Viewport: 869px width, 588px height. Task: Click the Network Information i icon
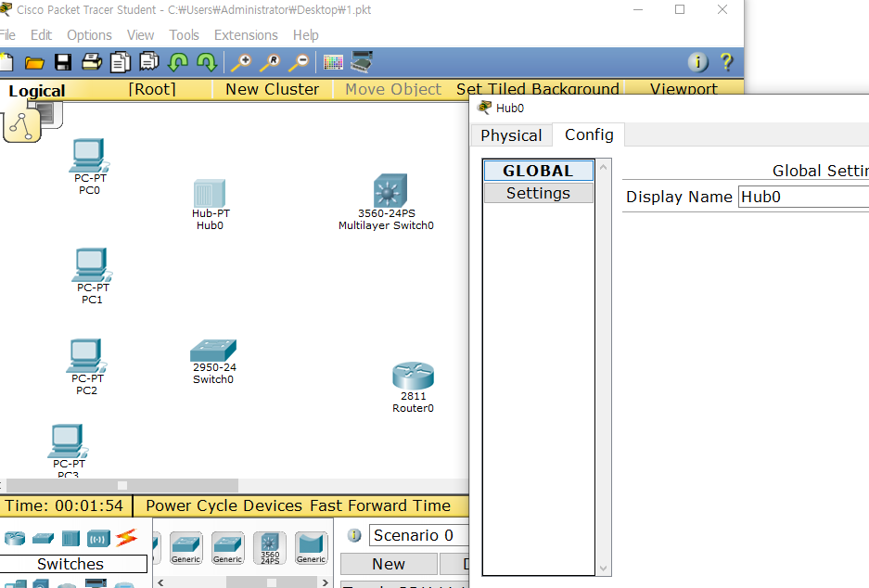tap(697, 62)
